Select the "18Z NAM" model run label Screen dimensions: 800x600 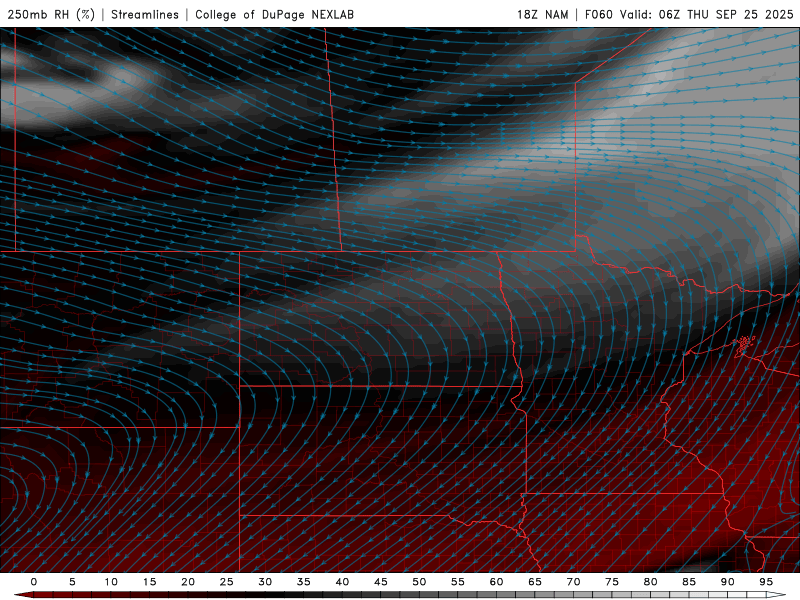coord(542,14)
